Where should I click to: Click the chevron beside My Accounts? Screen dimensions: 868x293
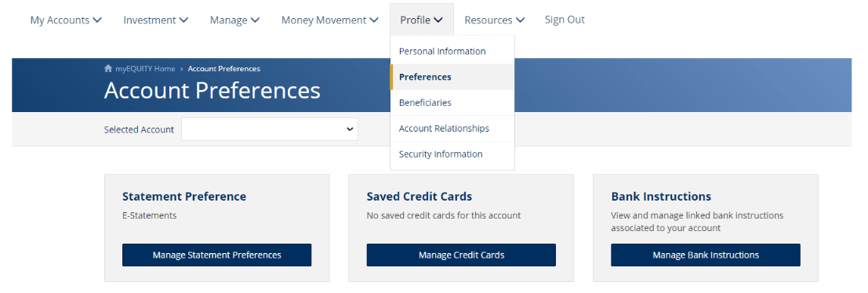(x=97, y=20)
